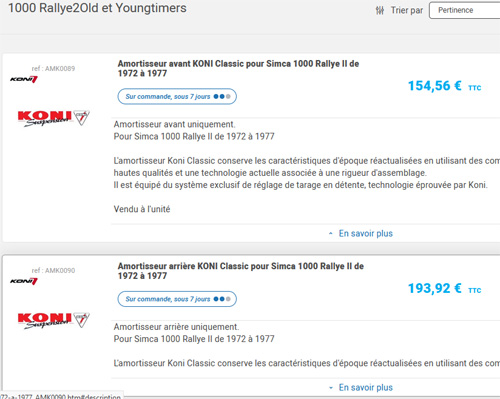Image resolution: width=500 pixels, height=399 pixels.
Task: Click small KONI logo under ref AMK0089
Action: [x=24, y=79]
